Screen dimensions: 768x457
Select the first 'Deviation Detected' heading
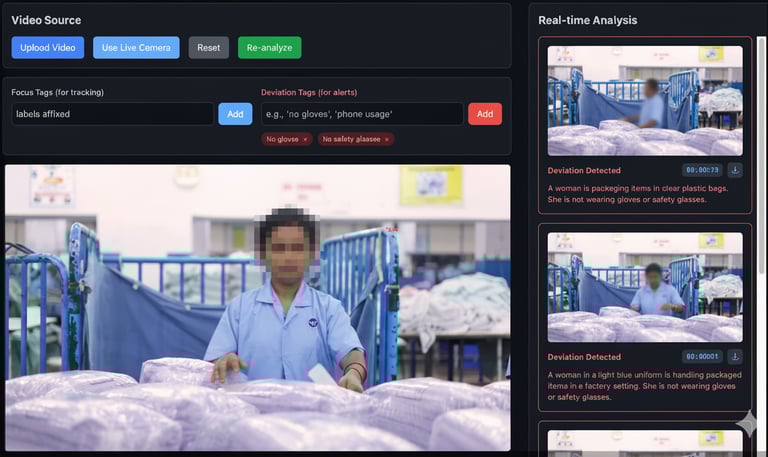[x=584, y=170]
